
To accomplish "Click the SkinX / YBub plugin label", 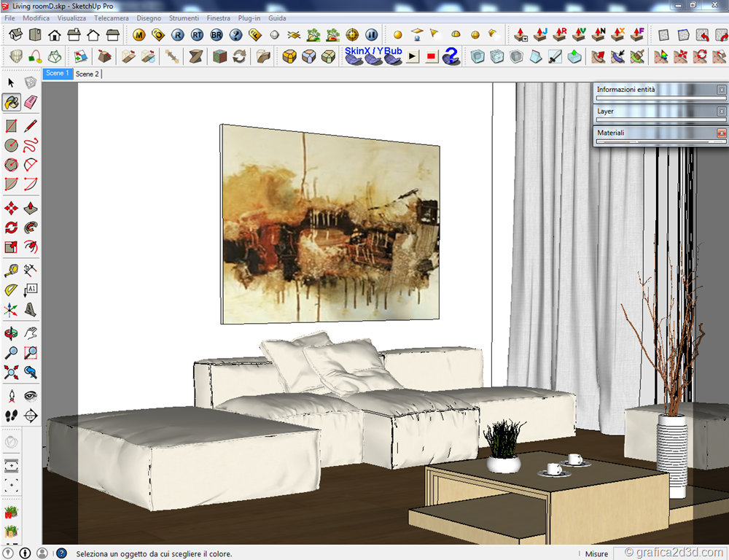I will click(x=373, y=51).
